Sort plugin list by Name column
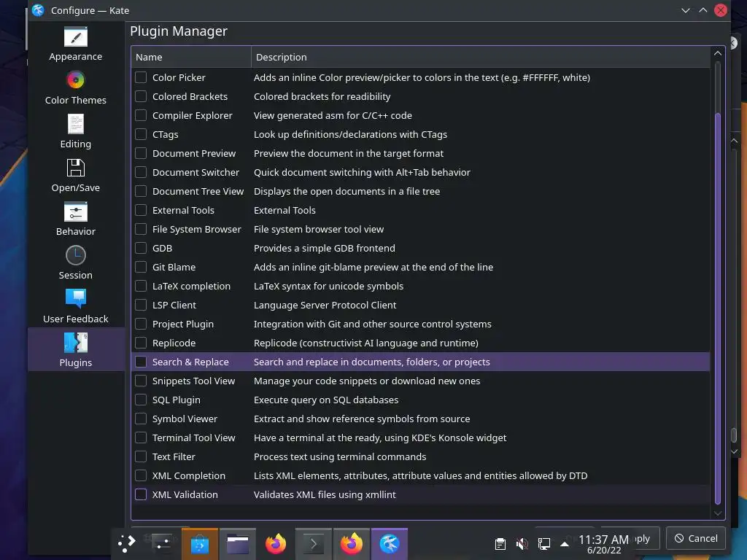Screen dimensions: 747x560 (x=191, y=57)
